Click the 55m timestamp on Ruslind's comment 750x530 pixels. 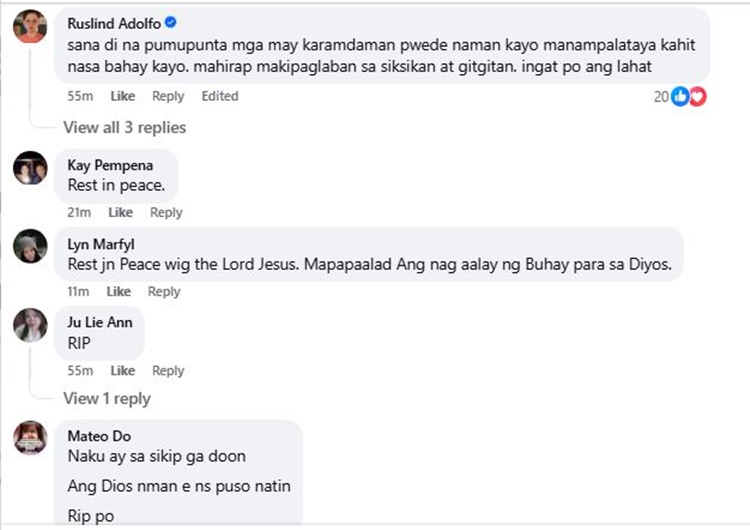[79, 96]
